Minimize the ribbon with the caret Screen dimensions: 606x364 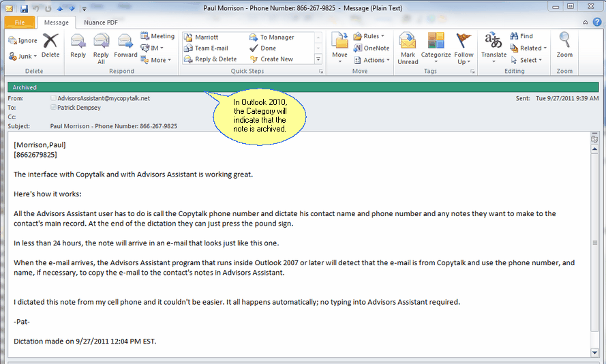pyautogui.click(x=586, y=22)
